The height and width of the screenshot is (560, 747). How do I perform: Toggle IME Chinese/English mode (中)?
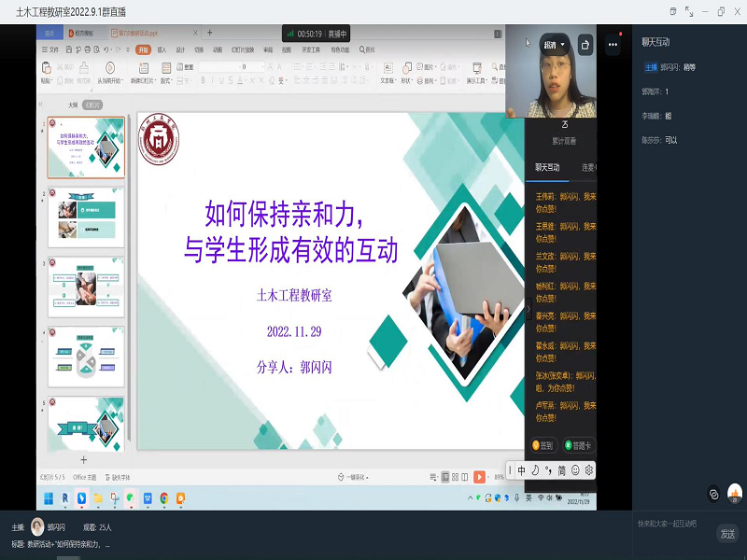click(x=522, y=470)
